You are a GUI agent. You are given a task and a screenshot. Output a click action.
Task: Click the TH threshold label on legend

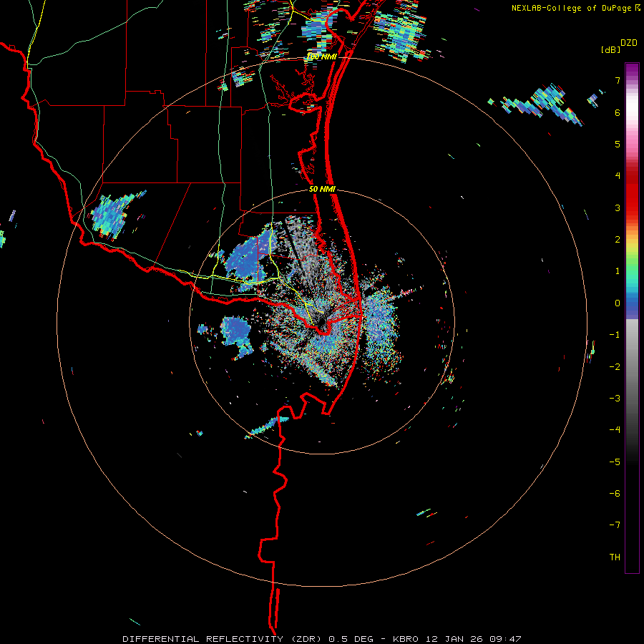click(x=615, y=557)
